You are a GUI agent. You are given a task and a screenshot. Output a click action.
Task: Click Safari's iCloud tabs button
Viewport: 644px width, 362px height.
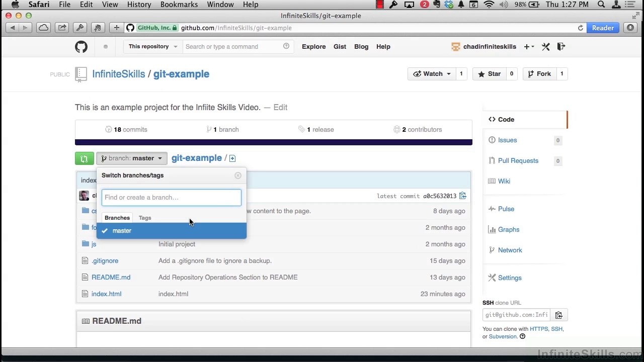click(44, 28)
